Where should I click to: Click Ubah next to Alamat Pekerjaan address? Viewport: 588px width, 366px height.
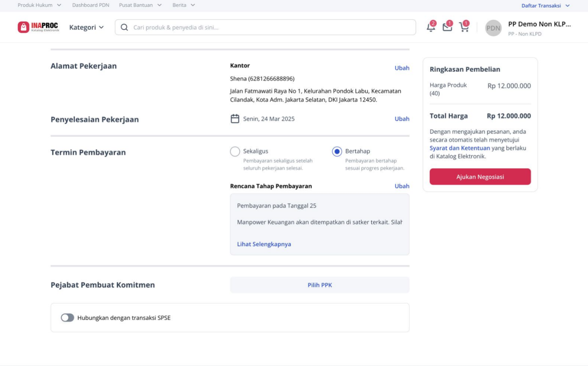[402, 68]
